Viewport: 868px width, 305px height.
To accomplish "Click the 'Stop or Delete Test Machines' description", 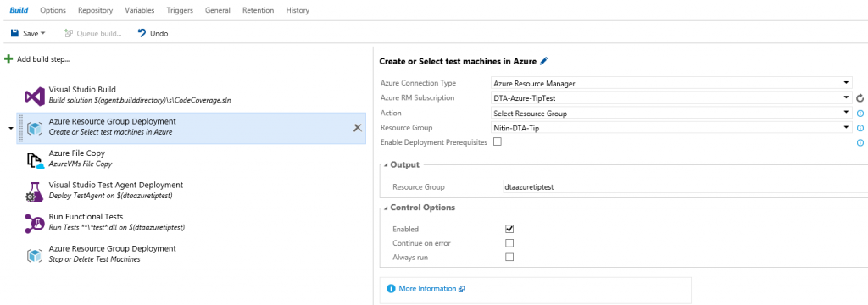I will coord(95,259).
